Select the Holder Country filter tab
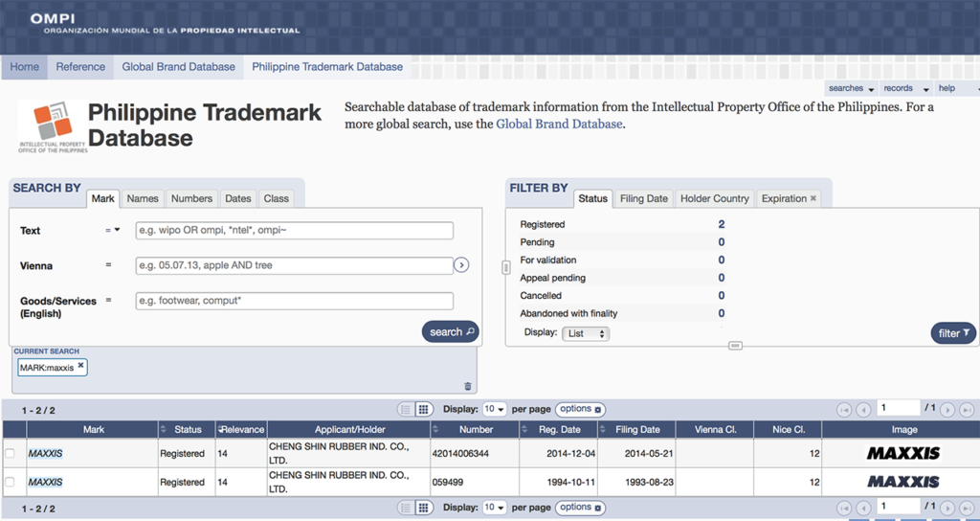Viewport: 980px width, 521px height. [714, 198]
